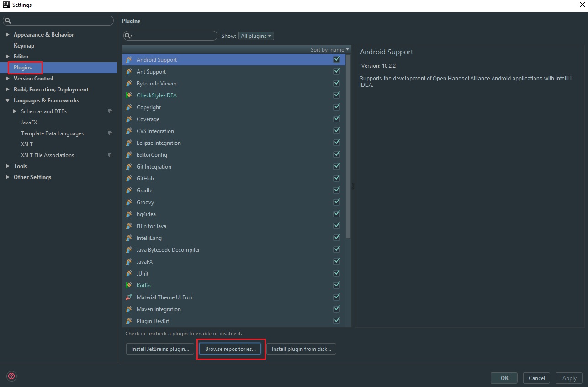Image resolution: width=588 pixels, height=387 pixels.
Task: Open the Sort by name dropdown
Action: tap(330, 50)
